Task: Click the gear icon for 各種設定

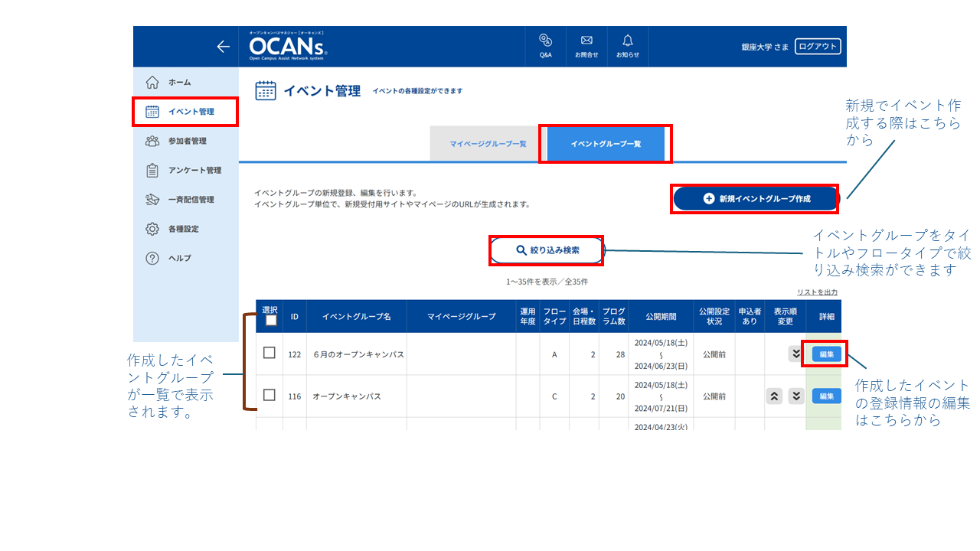Action: tap(152, 229)
